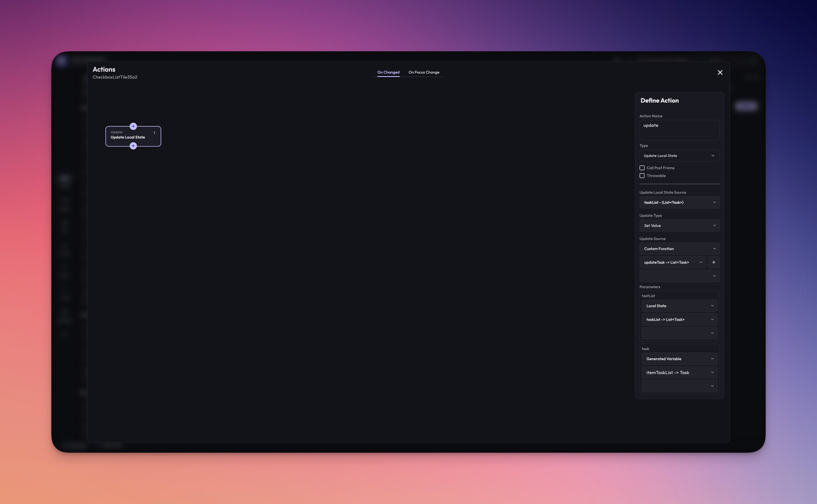Click the Action Name text field
The image size is (817, 504).
679,130
